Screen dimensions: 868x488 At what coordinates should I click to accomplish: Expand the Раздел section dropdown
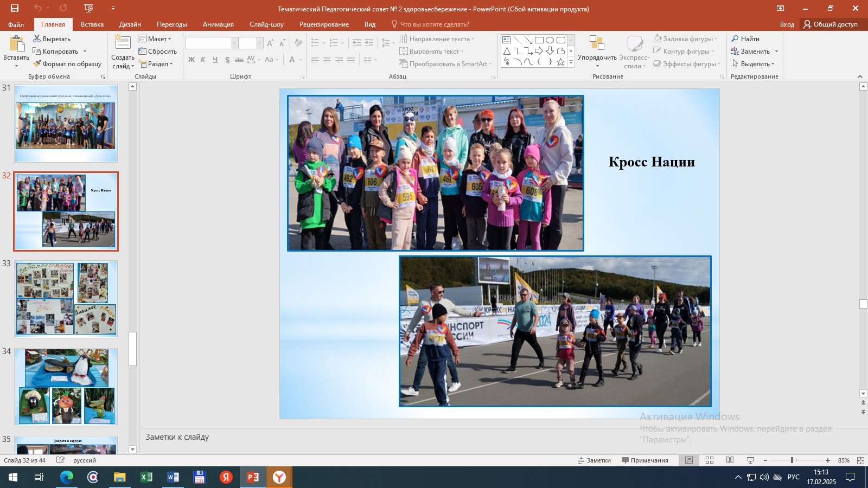point(156,64)
